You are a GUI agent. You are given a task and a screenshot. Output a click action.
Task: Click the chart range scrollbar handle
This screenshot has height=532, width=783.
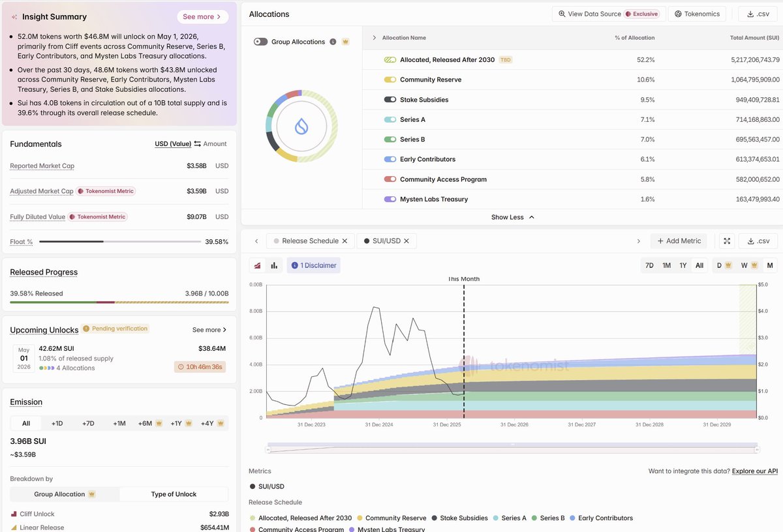tap(513, 444)
